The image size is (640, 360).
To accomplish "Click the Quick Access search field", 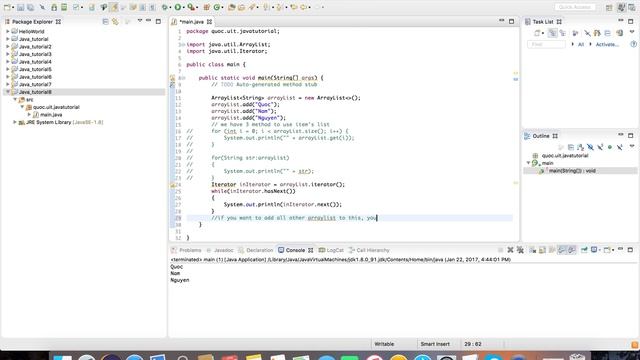I will click(575, 7).
